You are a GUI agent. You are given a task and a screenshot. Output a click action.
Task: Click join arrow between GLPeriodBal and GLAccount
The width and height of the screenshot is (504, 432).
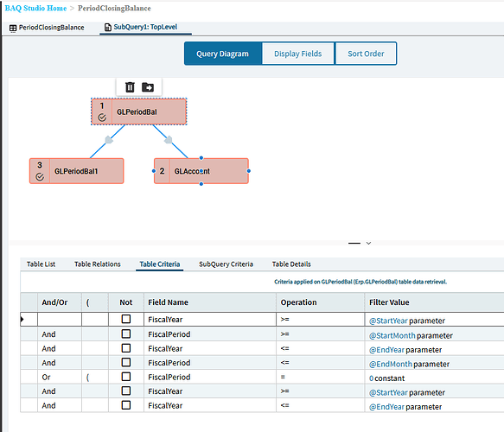pyautogui.click(x=168, y=140)
